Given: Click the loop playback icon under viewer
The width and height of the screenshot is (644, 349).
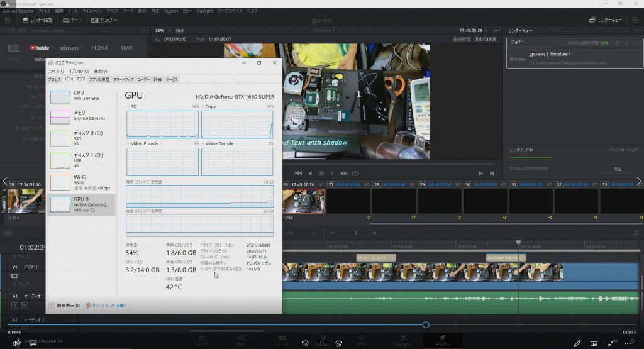Looking at the screenshot, I should (355, 173).
